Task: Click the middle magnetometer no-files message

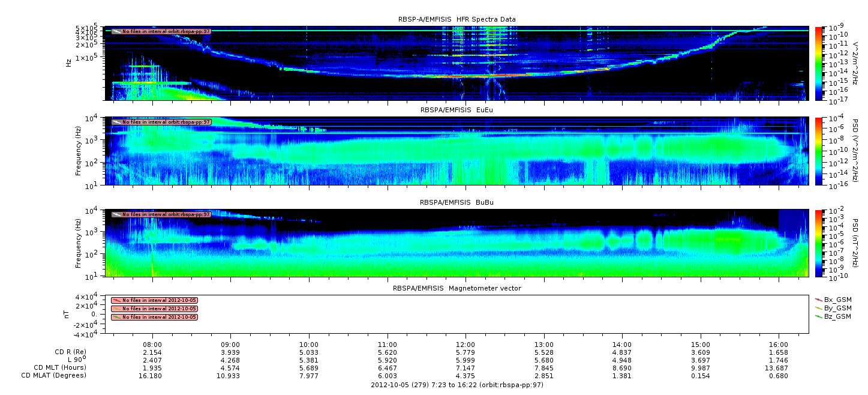Action: [x=155, y=309]
